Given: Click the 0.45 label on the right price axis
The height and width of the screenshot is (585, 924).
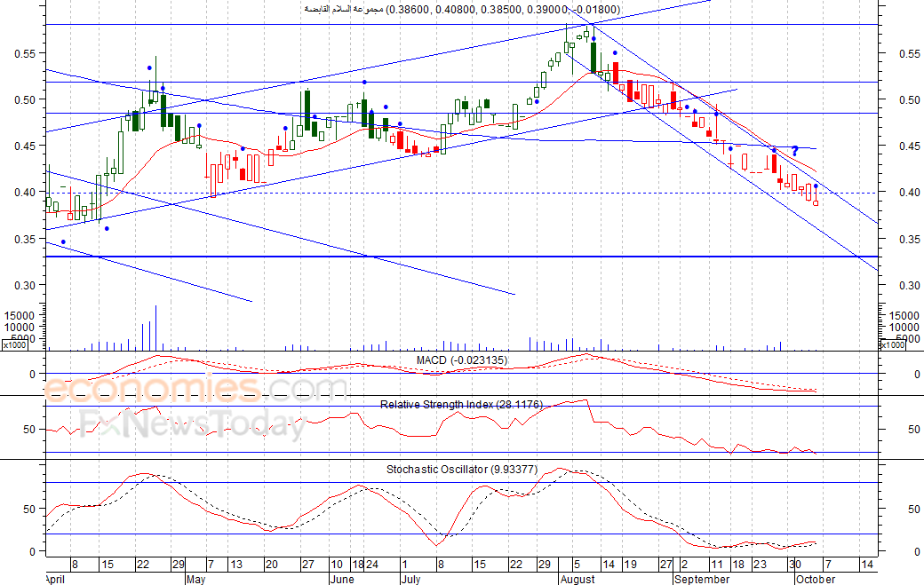Looking at the screenshot, I should (909, 146).
